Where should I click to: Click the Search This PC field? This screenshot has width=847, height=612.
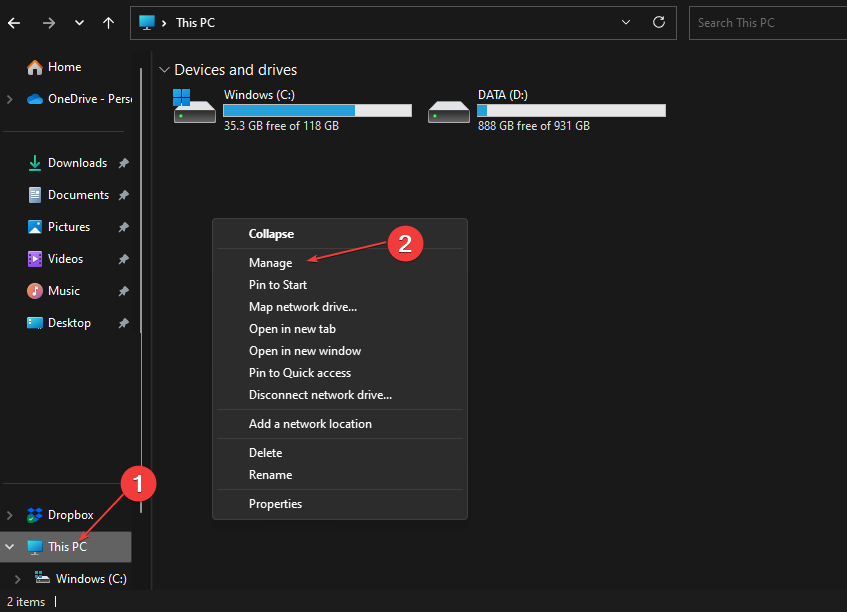(x=765, y=22)
